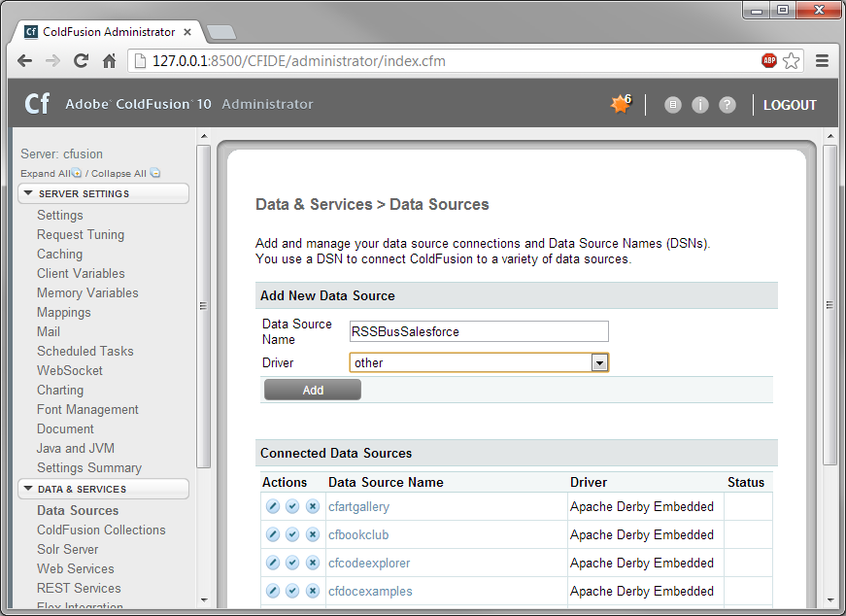Viewport: 846px width, 616px height.
Task: Open the Chrome menu button
Action: coord(822,60)
